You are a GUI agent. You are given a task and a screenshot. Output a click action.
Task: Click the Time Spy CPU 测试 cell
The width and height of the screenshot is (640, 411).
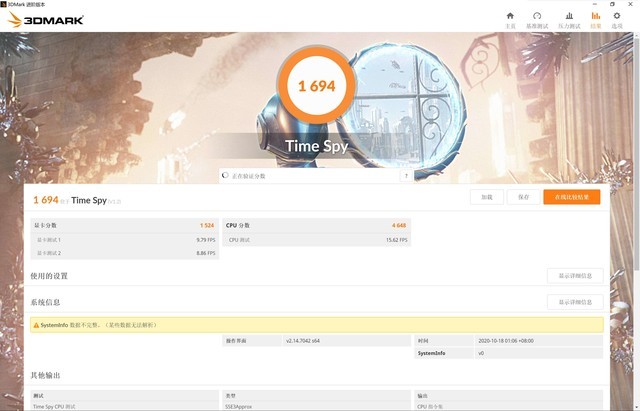pos(54,407)
